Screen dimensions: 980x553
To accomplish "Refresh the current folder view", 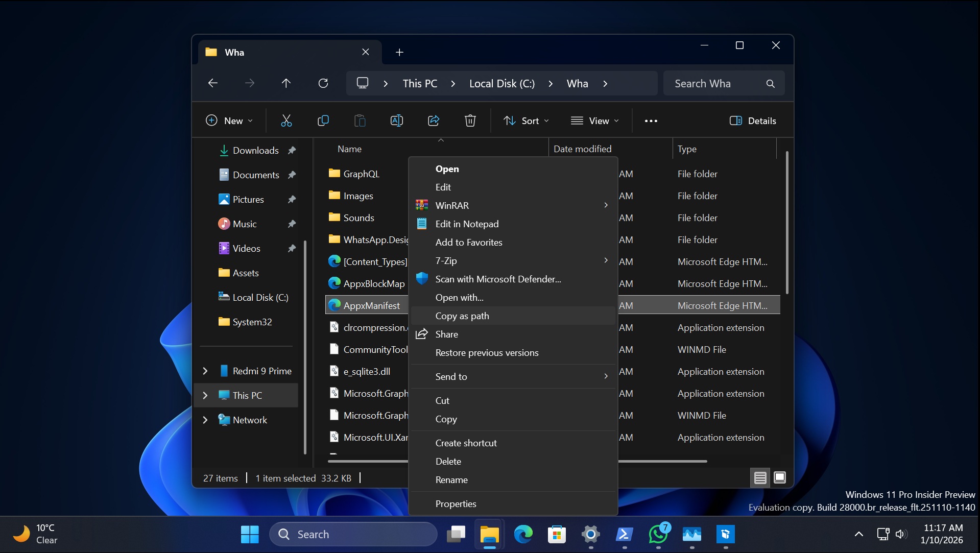I will [x=323, y=83].
